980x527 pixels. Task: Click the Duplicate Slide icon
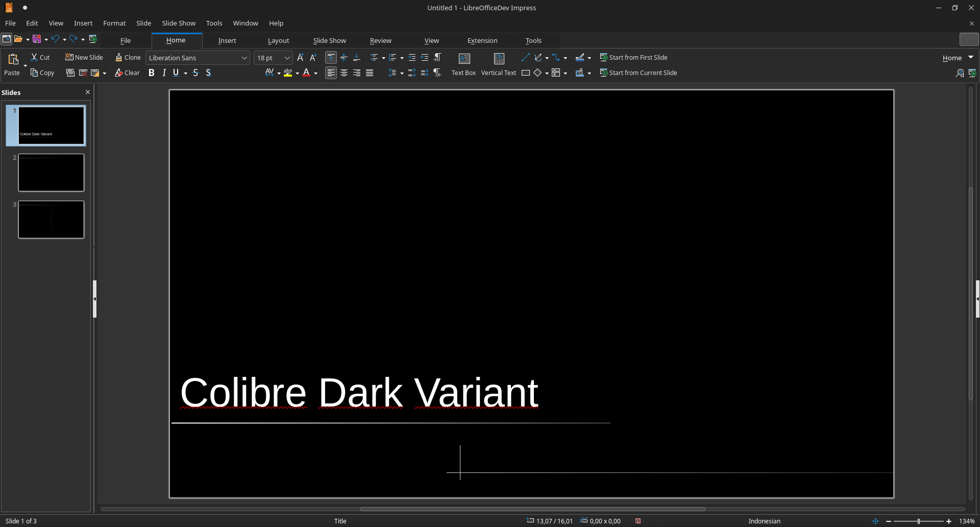pos(70,73)
